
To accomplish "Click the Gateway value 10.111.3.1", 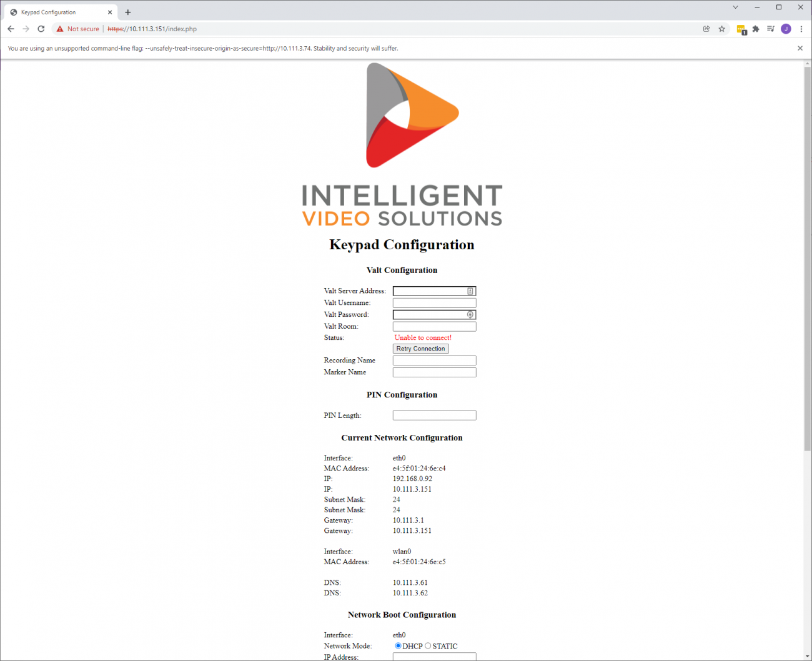I will click(x=408, y=520).
